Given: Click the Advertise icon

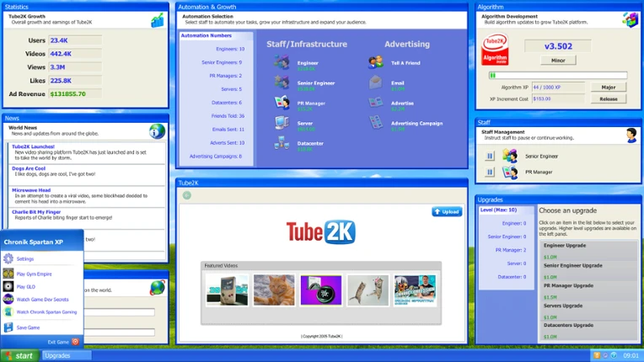Looking at the screenshot, I should 376,103.
